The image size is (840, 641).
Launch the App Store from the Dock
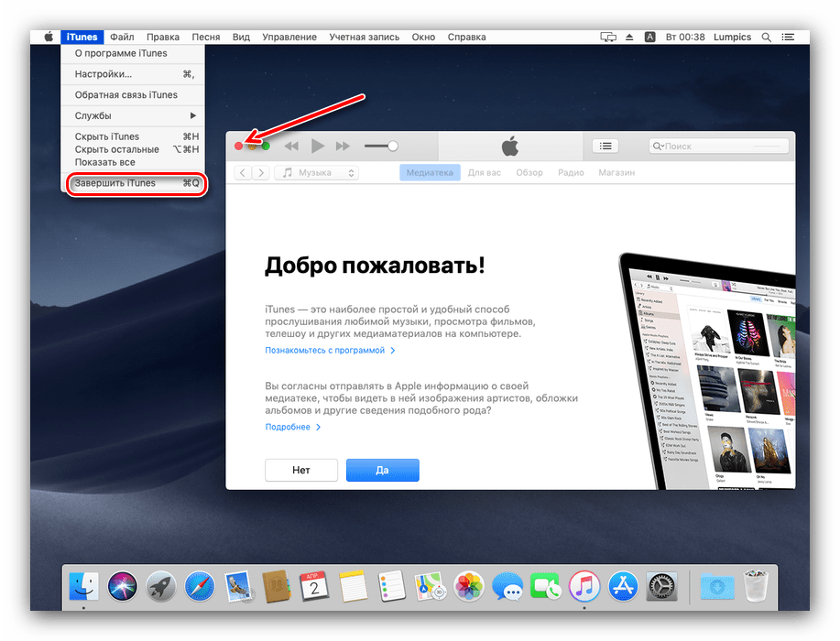tap(621, 585)
